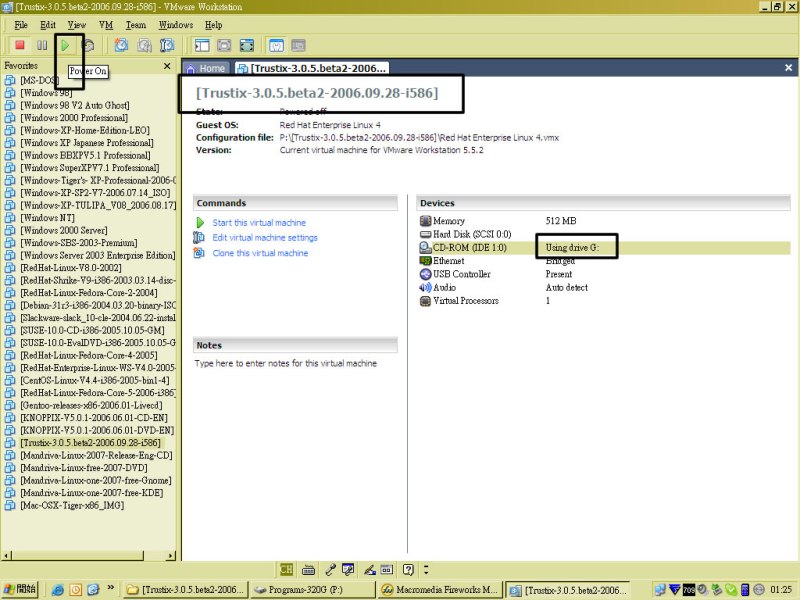Click Edit virtual machine settings link
Viewport: 800px width, 600px height.
coord(265,238)
